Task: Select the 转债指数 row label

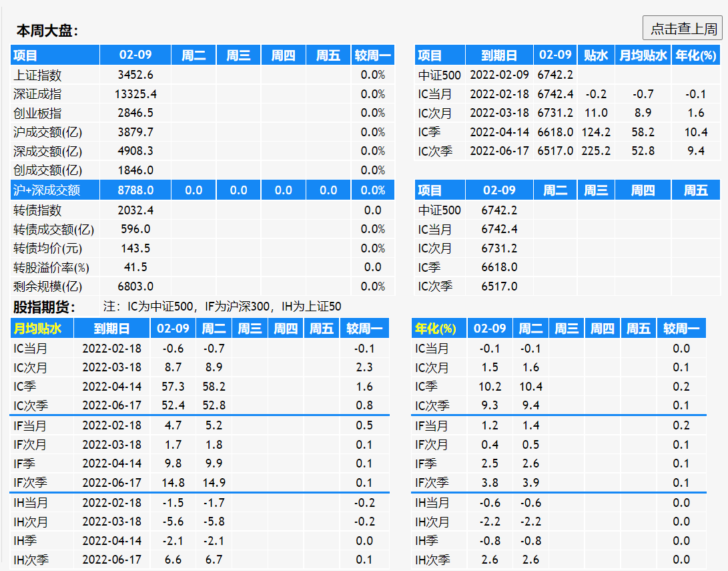Action: (37, 210)
